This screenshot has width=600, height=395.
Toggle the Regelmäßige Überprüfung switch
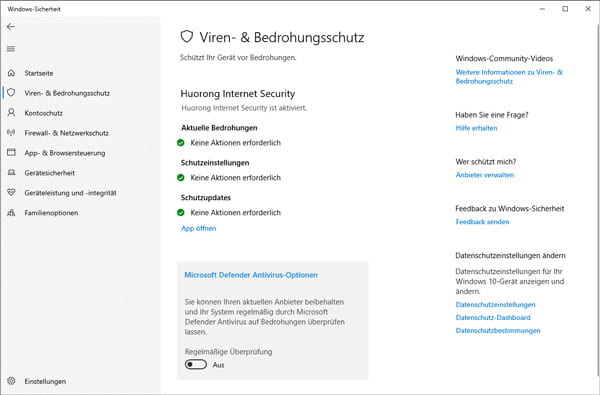[196, 364]
